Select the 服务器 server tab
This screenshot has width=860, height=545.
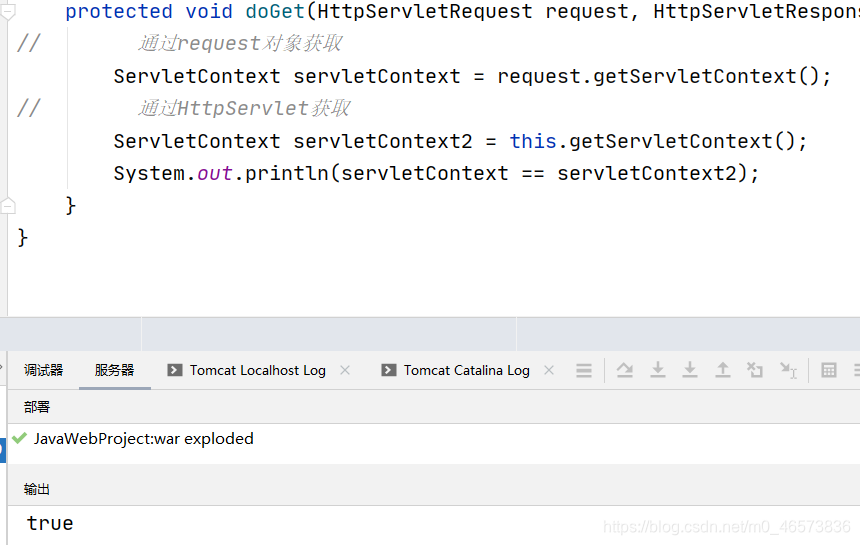pyautogui.click(x=114, y=370)
